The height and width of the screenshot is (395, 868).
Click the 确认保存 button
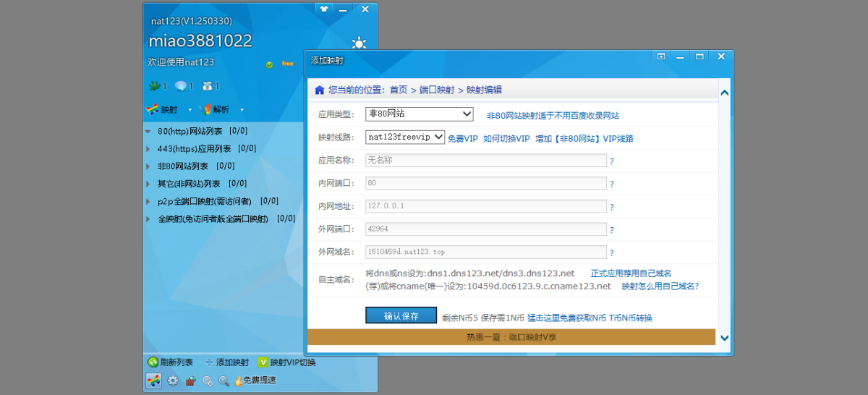(x=401, y=315)
